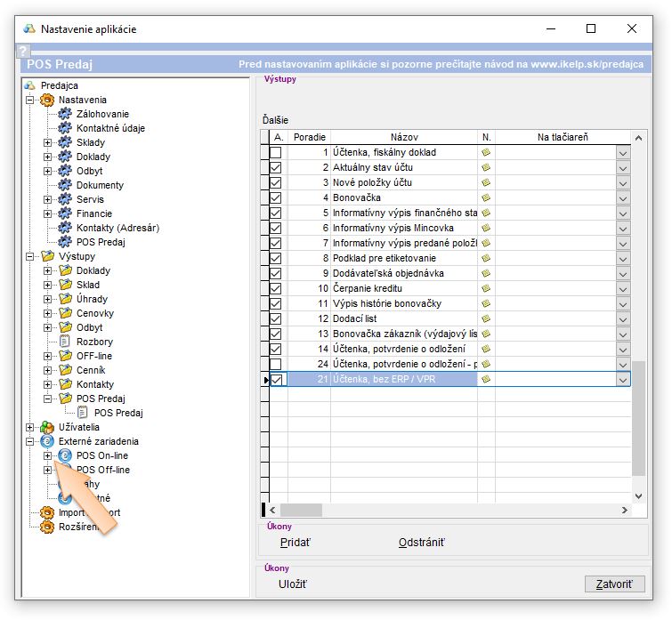This screenshot has width=672, height=620.
Task: Click the POS On-line euro icon
Action: coord(65,455)
